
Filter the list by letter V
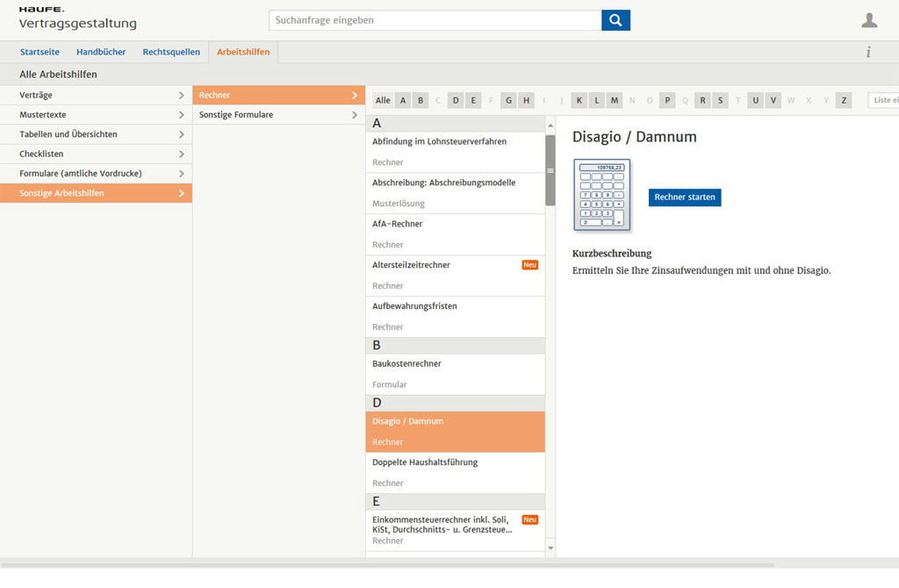pos(773,100)
